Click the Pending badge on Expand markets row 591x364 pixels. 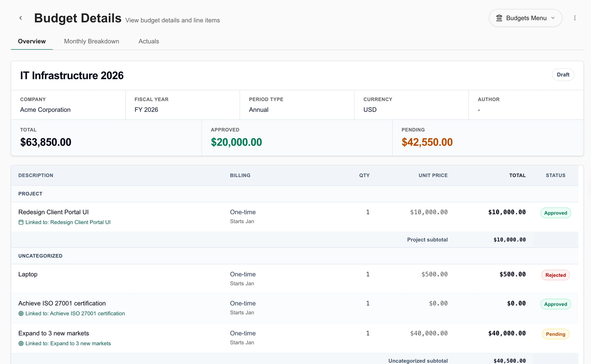(556, 334)
